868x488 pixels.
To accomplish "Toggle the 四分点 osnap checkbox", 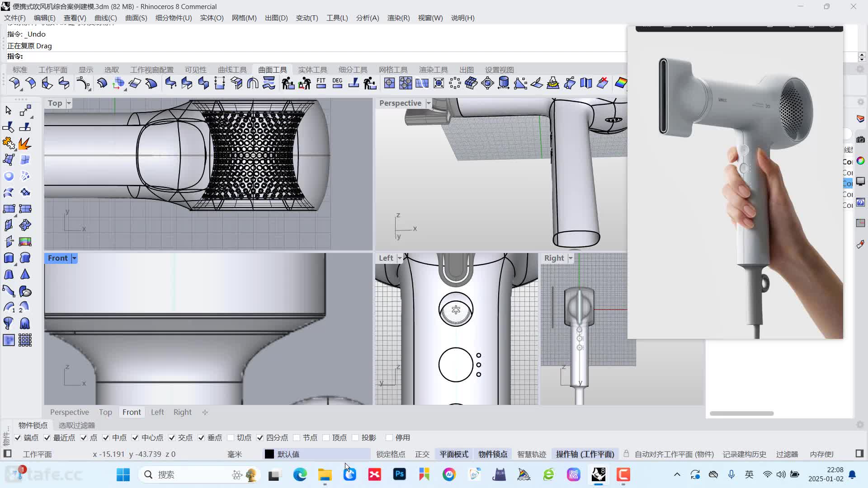I will pyautogui.click(x=260, y=437).
